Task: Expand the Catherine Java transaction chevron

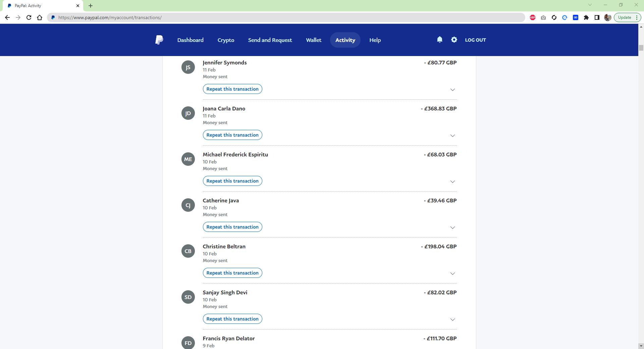Action: [x=452, y=228]
